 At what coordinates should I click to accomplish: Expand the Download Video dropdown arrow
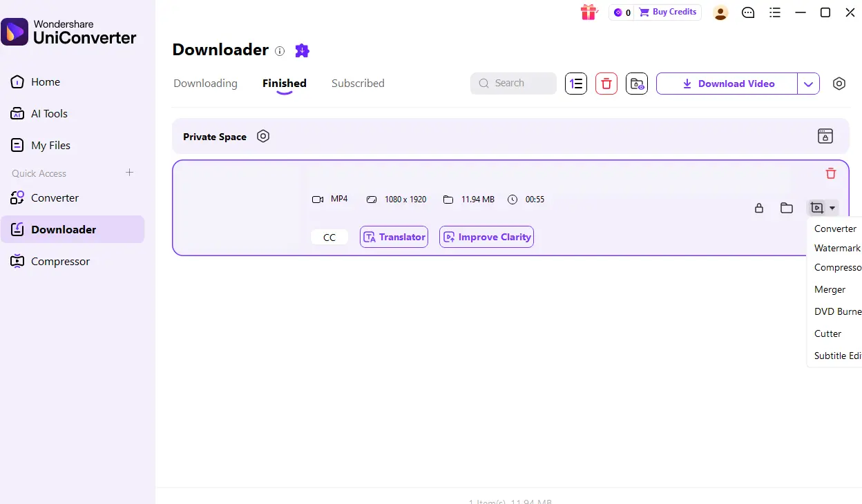point(809,84)
